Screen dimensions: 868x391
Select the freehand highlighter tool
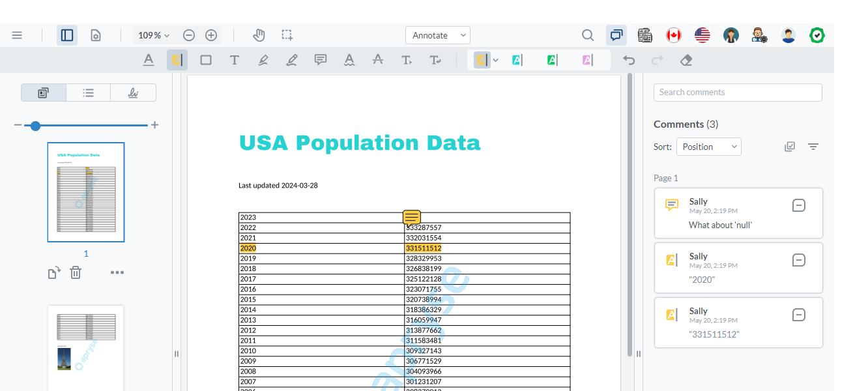[x=263, y=60]
